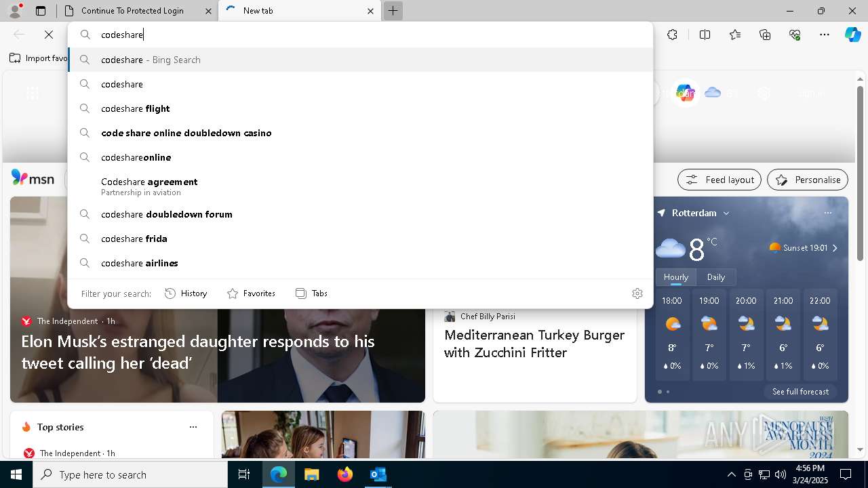
Task: Click the taskbar search box
Action: click(130, 474)
